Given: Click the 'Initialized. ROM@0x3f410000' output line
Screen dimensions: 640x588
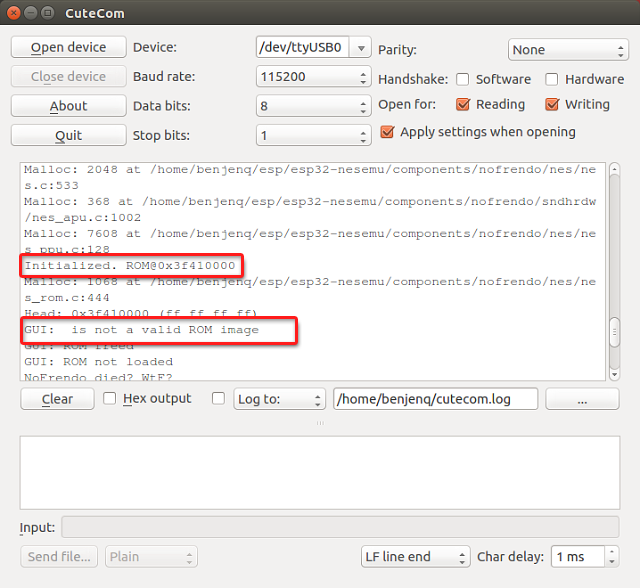Looking at the screenshot, I should point(130,266).
